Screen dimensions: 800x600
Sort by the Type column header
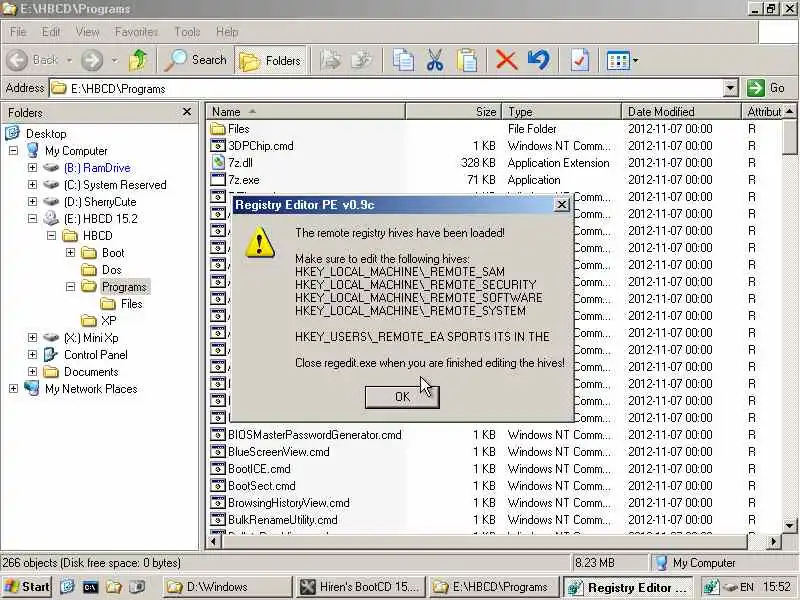(x=561, y=112)
